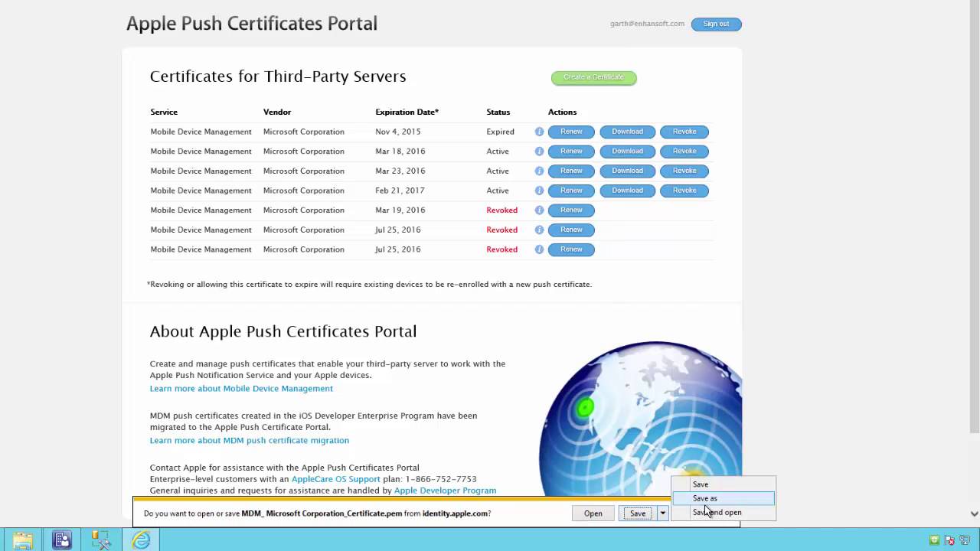Screen dimensions: 980x551
Task: Click the Status column header
Action: 498,112
